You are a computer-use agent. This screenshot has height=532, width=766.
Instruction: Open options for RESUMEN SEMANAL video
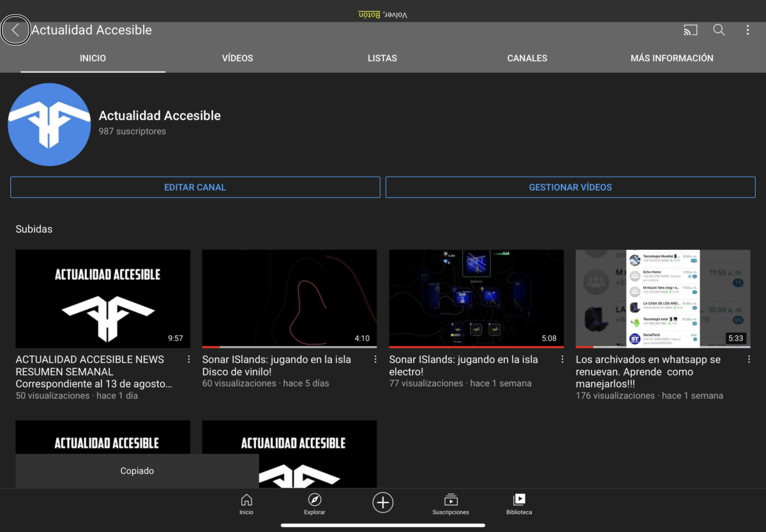[x=188, y=360]
